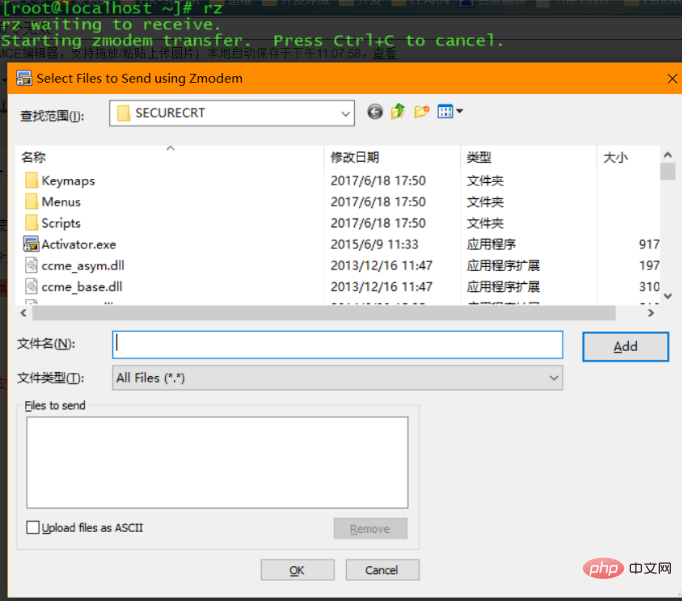The image size is (682, 601).
Task: Enable Upload files as ASCII
Action: coord(33,528)
